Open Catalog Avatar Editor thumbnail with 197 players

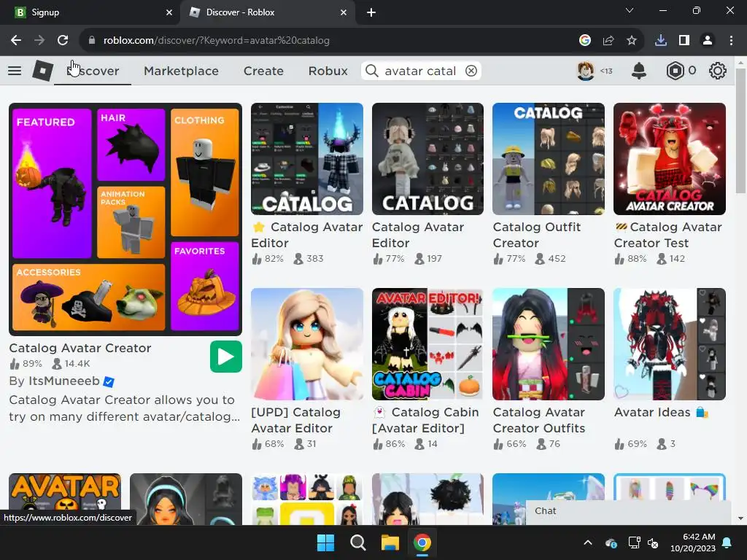427,159
